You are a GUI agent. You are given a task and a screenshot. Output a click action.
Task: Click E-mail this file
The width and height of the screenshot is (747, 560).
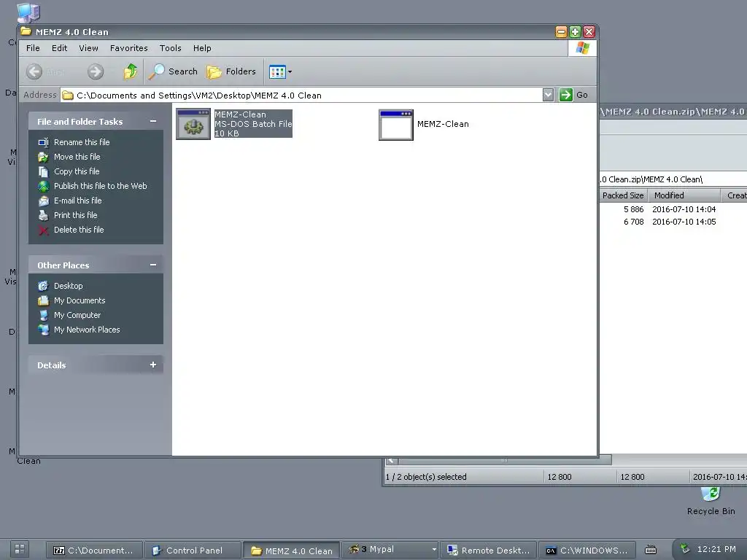pos(77,201)
